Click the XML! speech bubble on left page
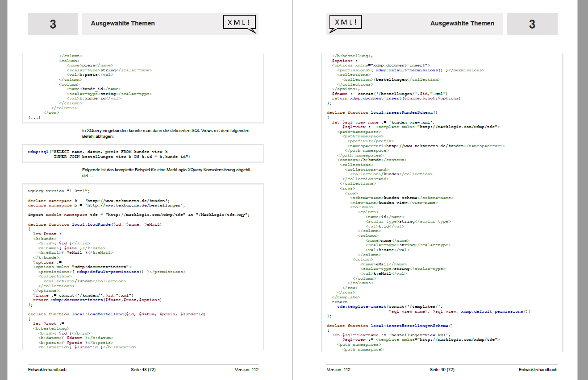 [239, 23]
